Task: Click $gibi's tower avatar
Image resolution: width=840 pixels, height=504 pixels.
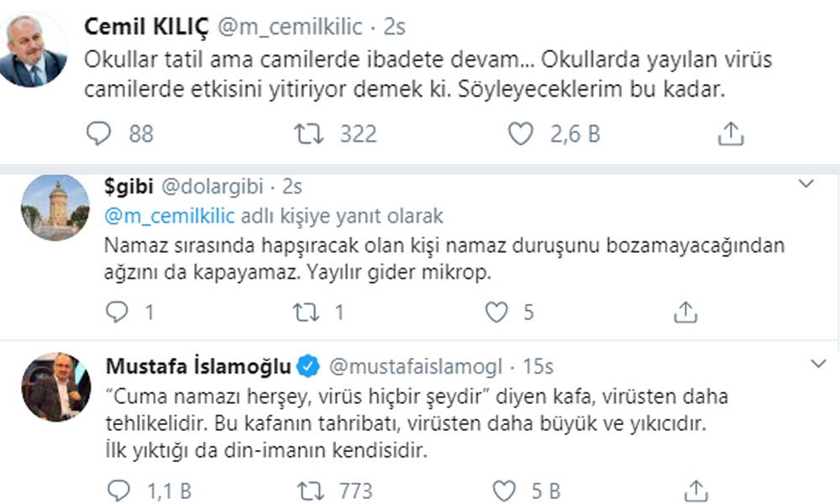Action: 55,208
